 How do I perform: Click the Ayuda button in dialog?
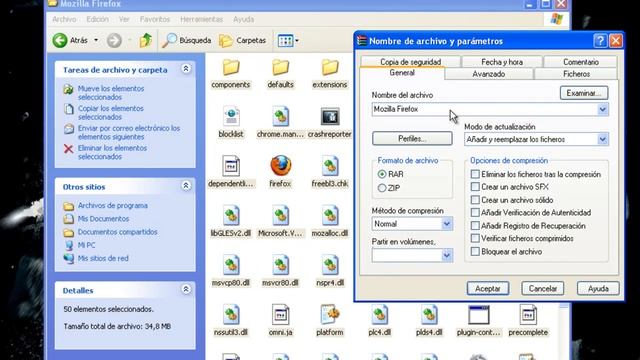598,289
